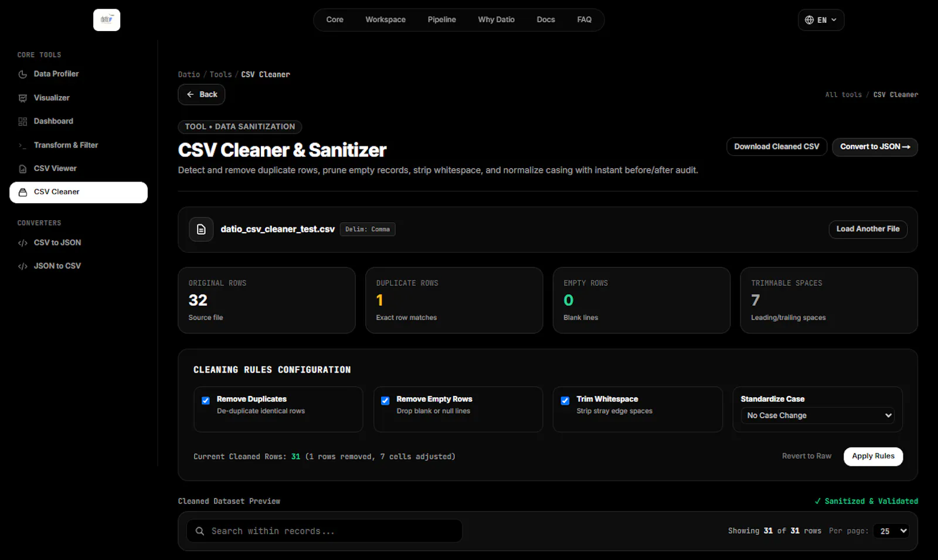This screenshot has height=560, width=938.
Task: Click the Visualizer sidebar icon
Action: point(23,98)
